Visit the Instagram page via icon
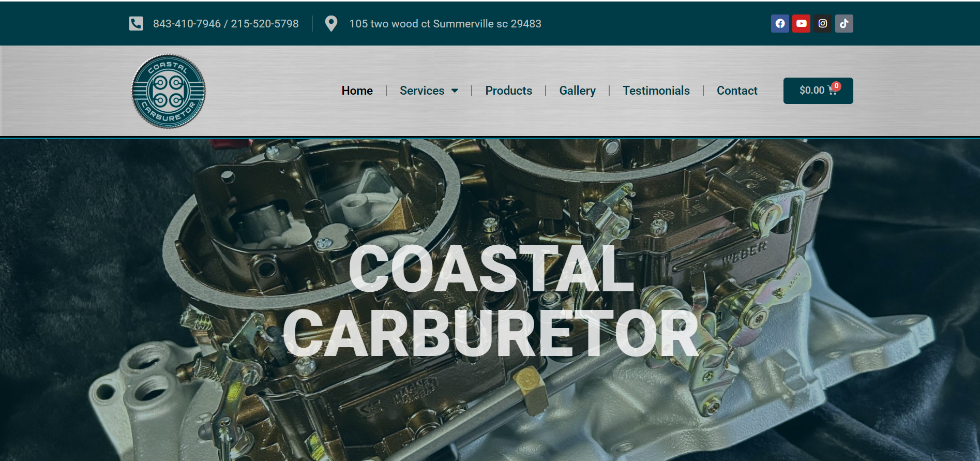 822,23
